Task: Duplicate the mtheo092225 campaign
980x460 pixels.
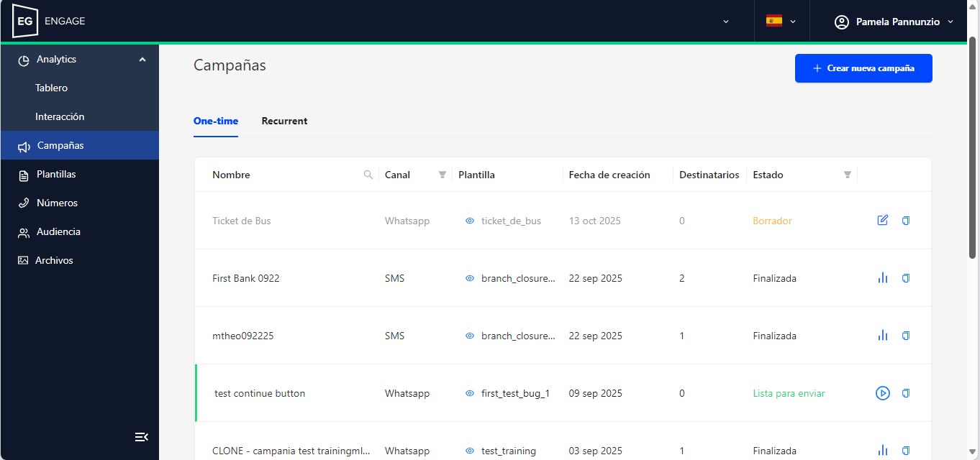Action: [906, 336]
